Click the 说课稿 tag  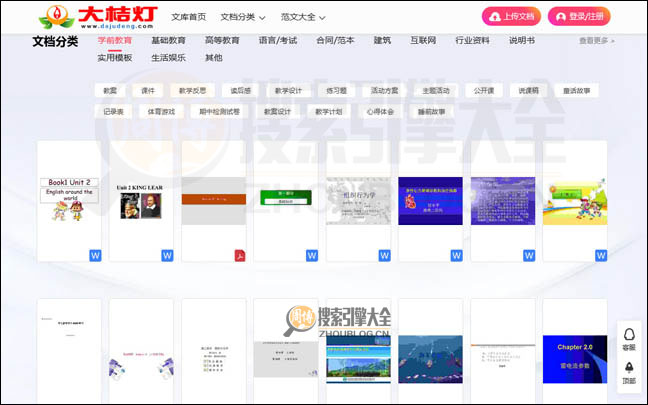click(528, 91)
